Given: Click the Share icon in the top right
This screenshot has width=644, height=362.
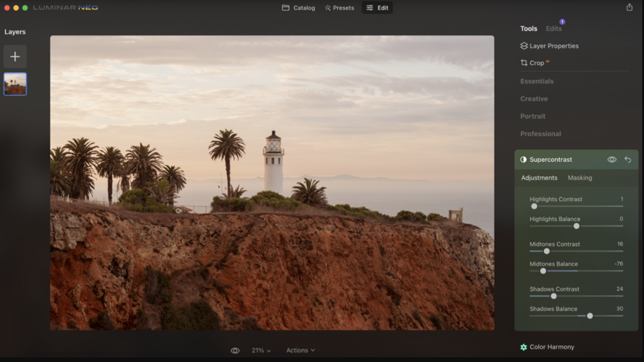Looking at the screenshot, I should point(630,7).
